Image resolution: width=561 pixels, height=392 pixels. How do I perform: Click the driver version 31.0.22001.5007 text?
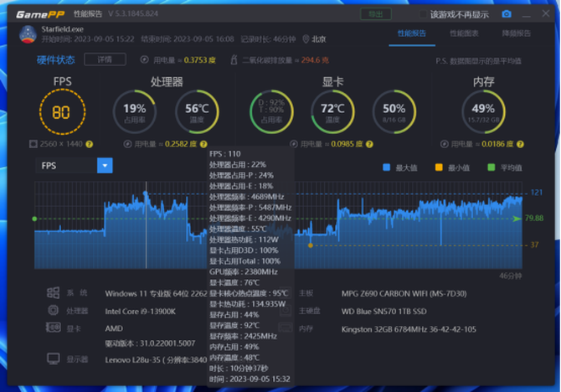pos(150,343)
